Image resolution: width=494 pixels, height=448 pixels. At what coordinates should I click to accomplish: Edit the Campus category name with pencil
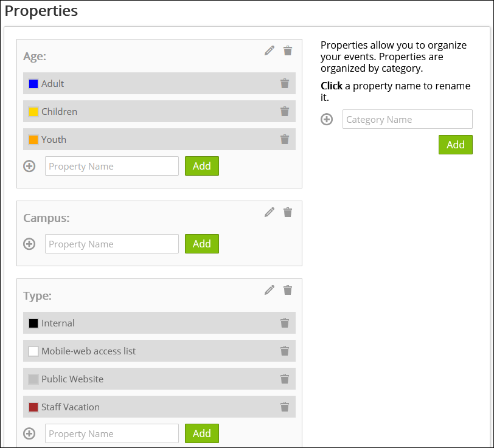[x=270, y=212]
